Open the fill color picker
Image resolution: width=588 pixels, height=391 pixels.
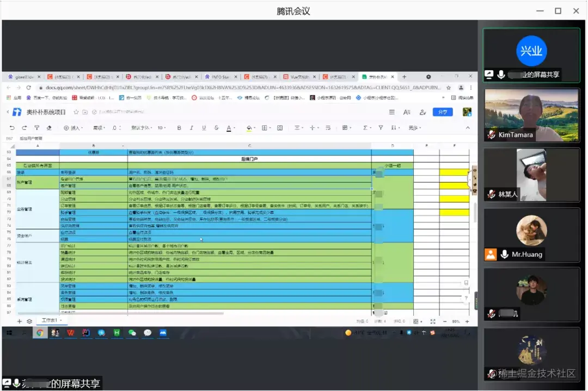coord(251,128)
